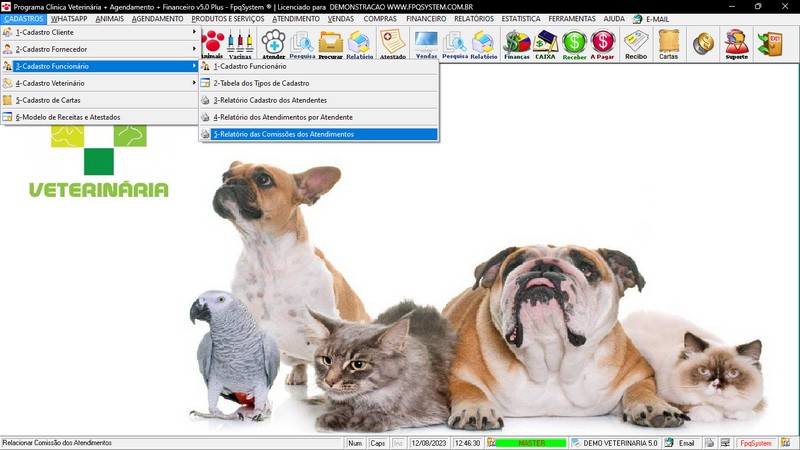800x450 pixels.
Task: Open the FERRAMENTAS menu
Action: pyautogui.click(x=572, y=19)
